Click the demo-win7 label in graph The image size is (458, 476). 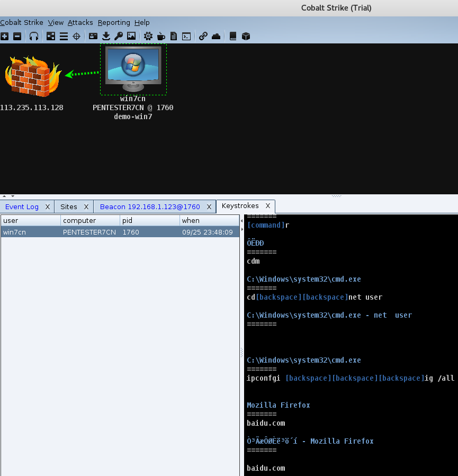click(133, 116)
